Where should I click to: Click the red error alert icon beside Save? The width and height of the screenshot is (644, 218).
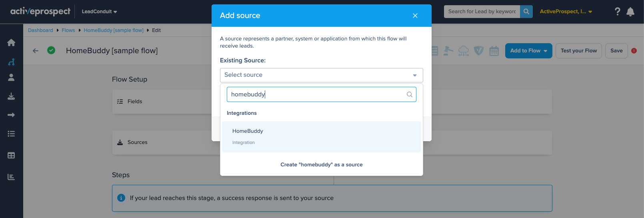click(x=634, y=51)
